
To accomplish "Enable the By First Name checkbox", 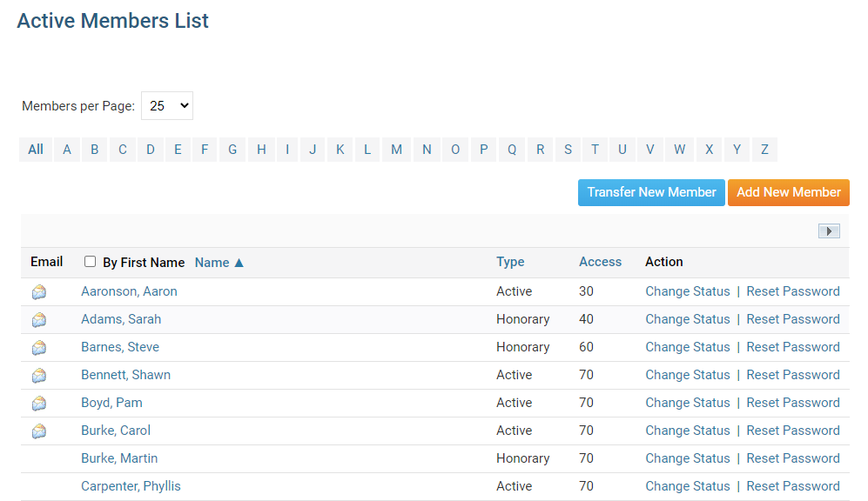I will [x=91, y=262].
